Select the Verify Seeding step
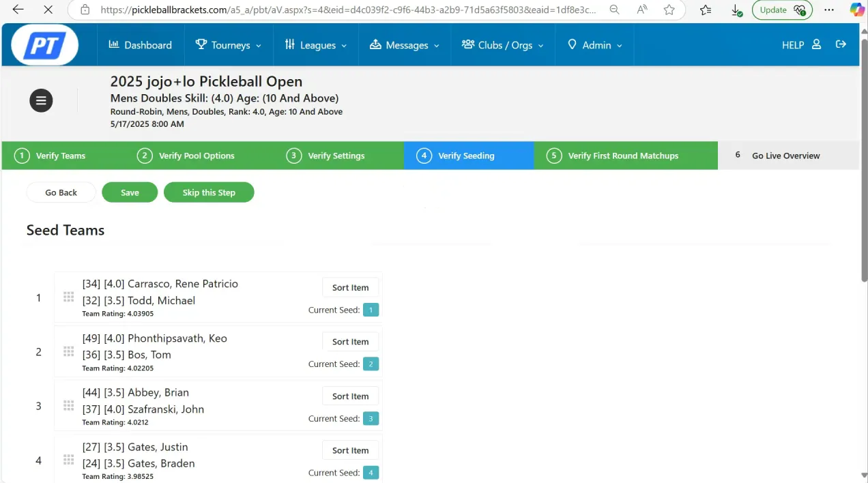The image size is (868, 483). [469, 156]
